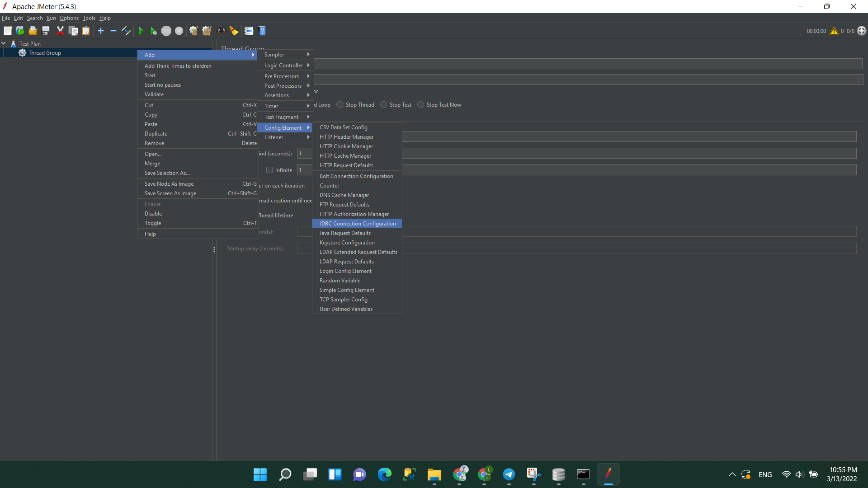Click Duplicate in the context menu
Viewport: 868px width, 488px height.
click(x=198, y=133)
